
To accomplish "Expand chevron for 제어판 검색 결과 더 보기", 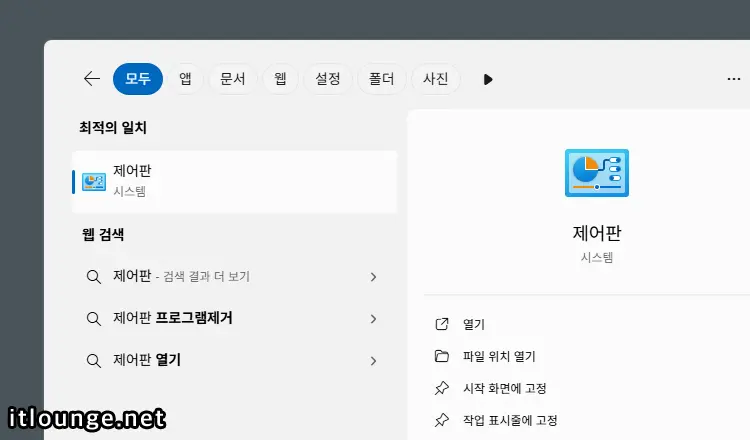I will click(x=374, y=277).
